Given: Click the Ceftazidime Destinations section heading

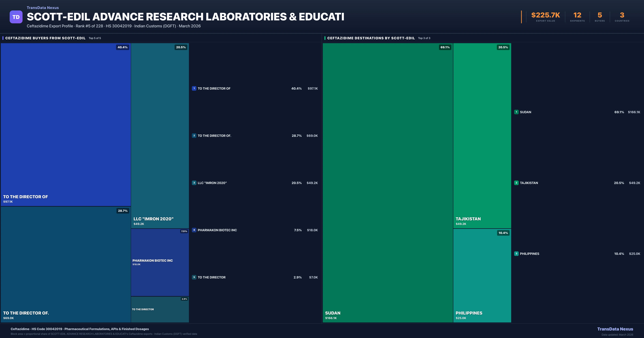Looking at the screenshot, I should click(371, 38).
